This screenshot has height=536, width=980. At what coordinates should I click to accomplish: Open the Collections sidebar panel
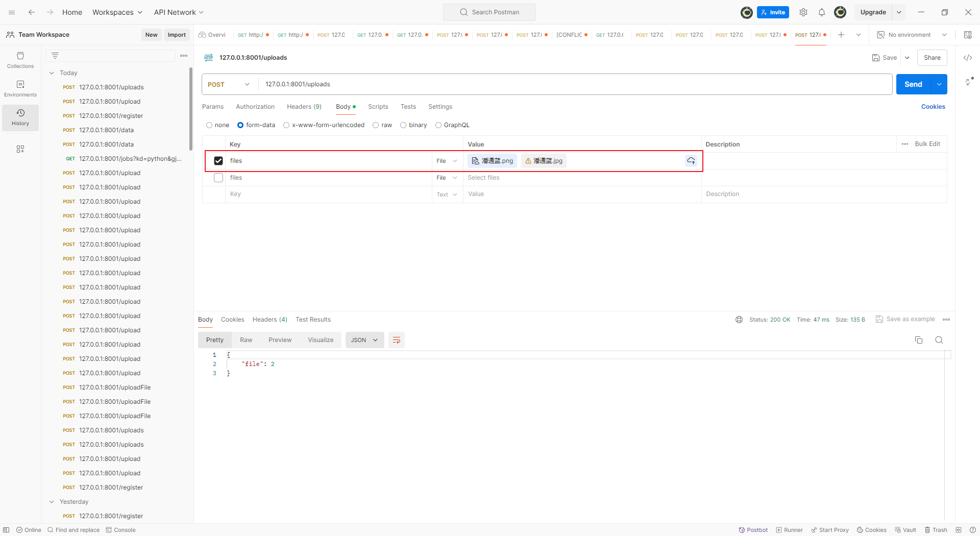coord(20,60)
